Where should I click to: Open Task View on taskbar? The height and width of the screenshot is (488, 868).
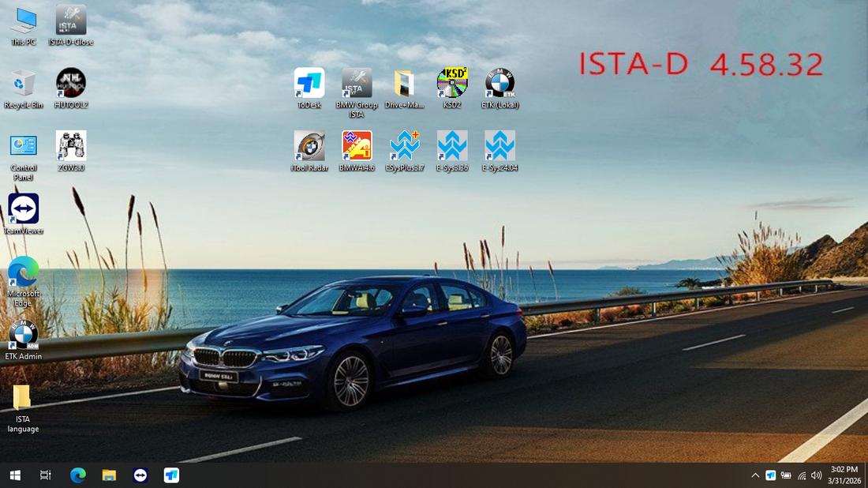tap(46, 475)
